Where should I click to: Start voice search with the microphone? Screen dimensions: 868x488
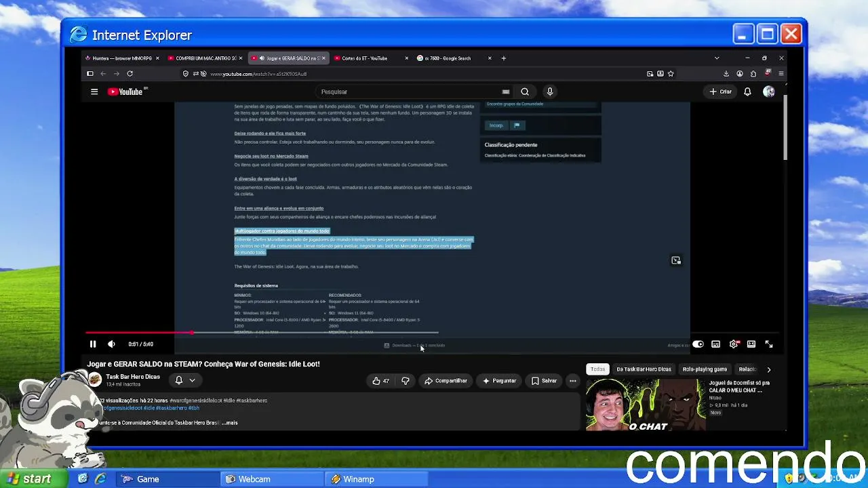550,91
